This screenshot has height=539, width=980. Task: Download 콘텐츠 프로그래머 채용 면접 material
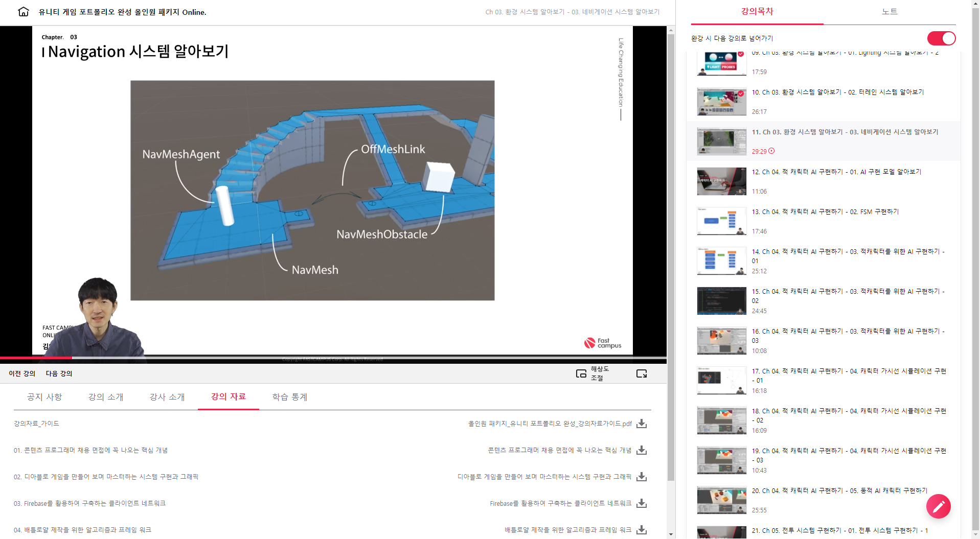click(642, 450)
